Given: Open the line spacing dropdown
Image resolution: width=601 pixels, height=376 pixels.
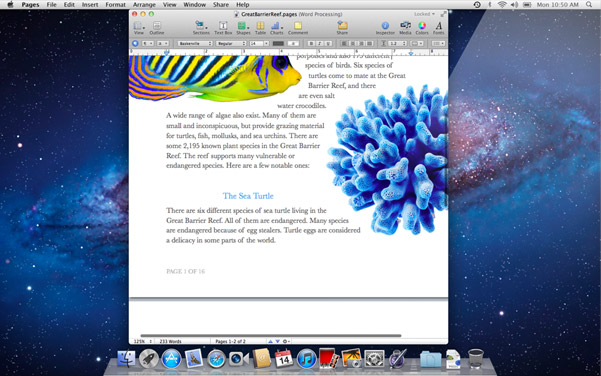Looking at the screenshot, I should click(x=397, y=43).
